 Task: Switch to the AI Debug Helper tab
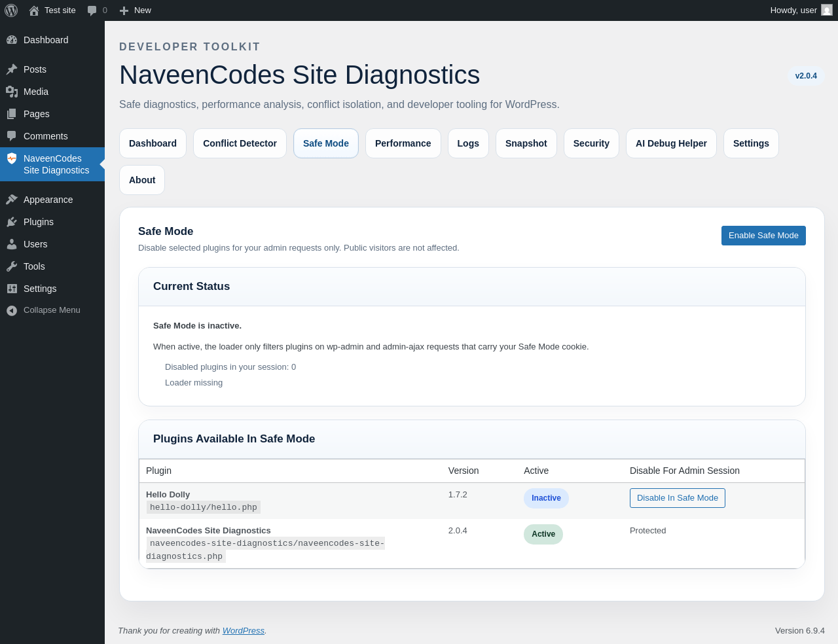click(671, 143)
